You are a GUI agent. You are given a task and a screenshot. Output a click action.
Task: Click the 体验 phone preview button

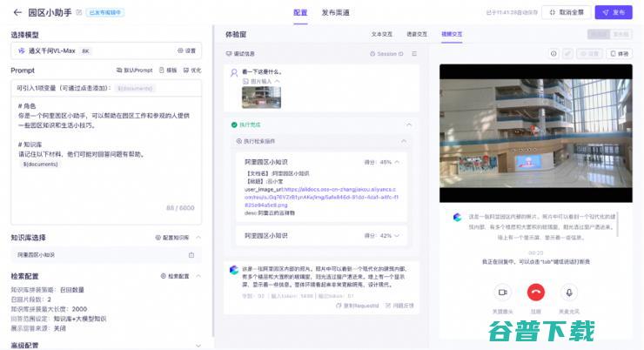tap(620, 54)
